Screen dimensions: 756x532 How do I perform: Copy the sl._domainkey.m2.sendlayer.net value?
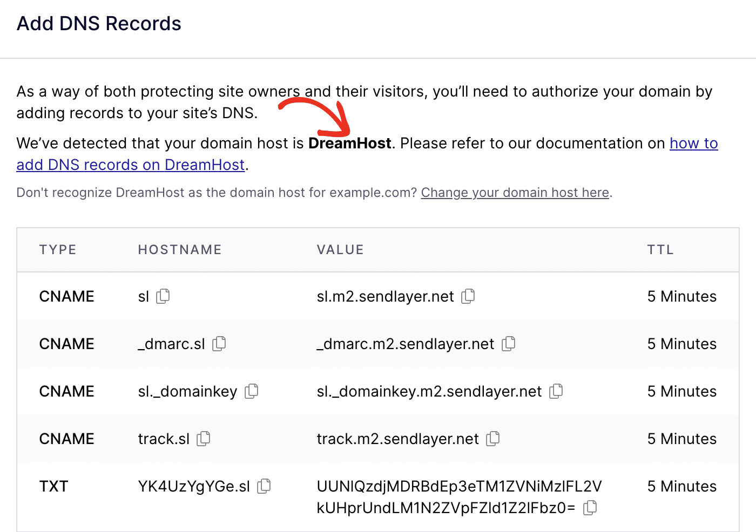point(556,391)
